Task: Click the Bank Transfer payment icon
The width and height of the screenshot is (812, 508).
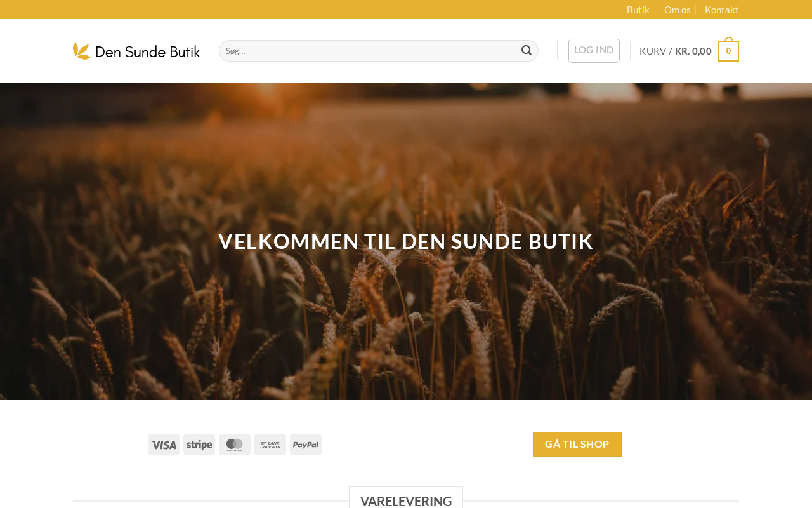Action: point(270,444)
